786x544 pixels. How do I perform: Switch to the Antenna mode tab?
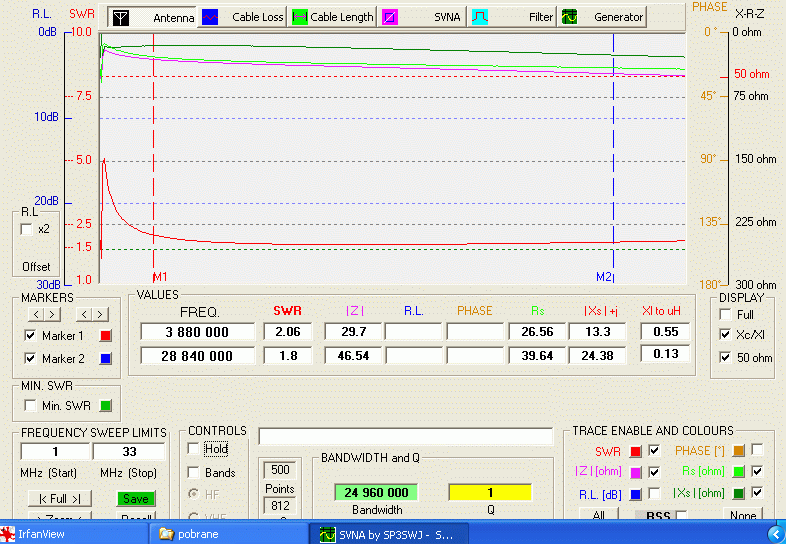(x=151, y=17)
